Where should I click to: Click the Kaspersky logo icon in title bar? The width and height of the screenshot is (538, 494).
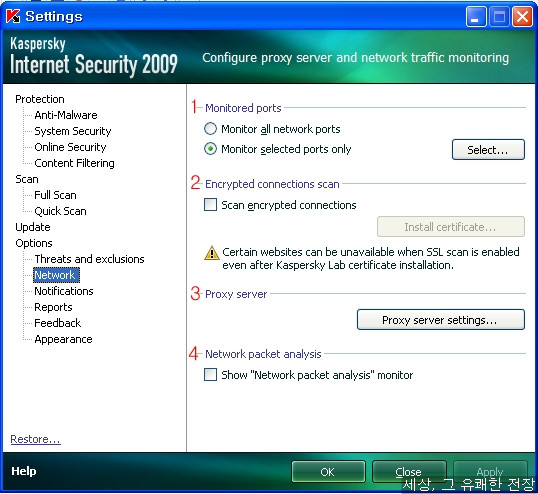pos(13,16)
